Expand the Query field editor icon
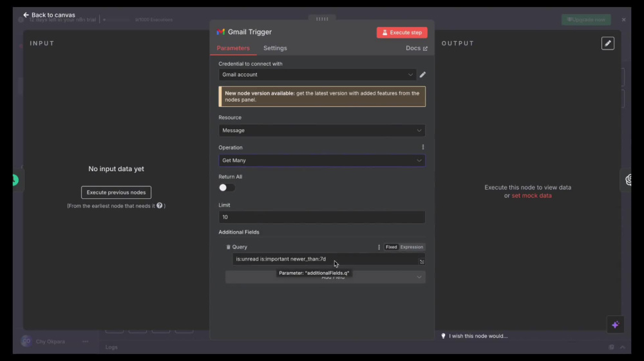The width and height of the screenshot is (644, 361). [422, 262]
